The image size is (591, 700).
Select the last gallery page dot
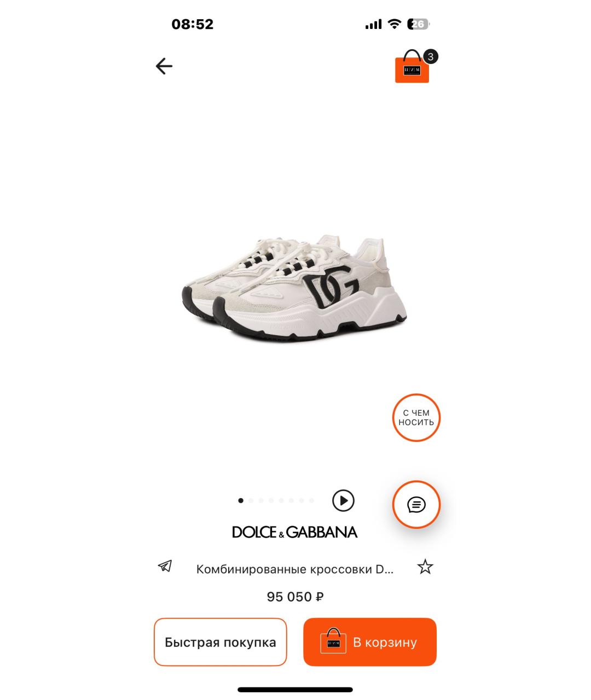click(311, 500)
